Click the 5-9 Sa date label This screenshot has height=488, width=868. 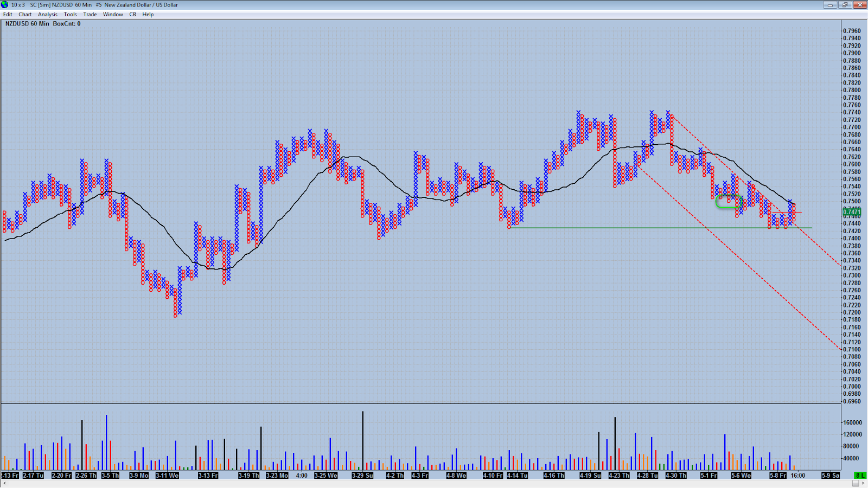pyautogui.click(x=831, y=476)
